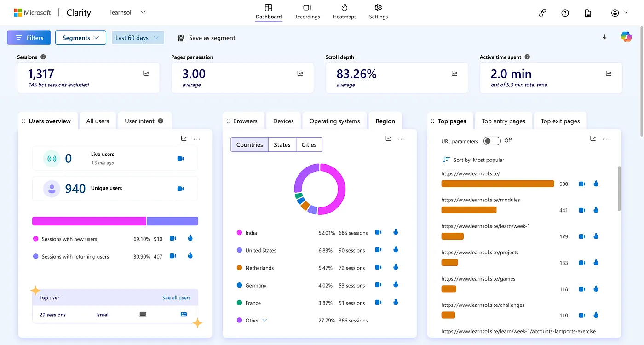
Task: Open recordings for sessions with new users
Action: coord(173,238)
